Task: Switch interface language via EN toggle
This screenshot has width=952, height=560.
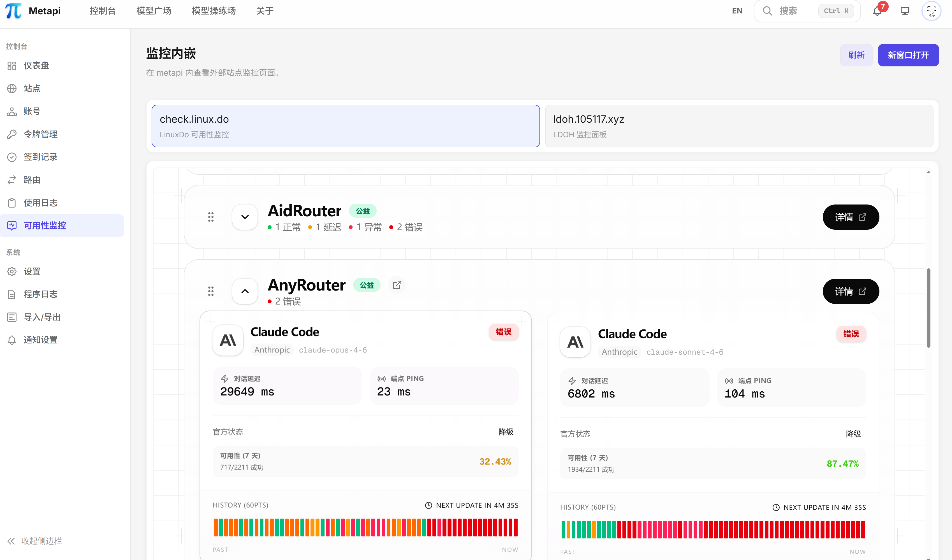Action: coord(737,11)
